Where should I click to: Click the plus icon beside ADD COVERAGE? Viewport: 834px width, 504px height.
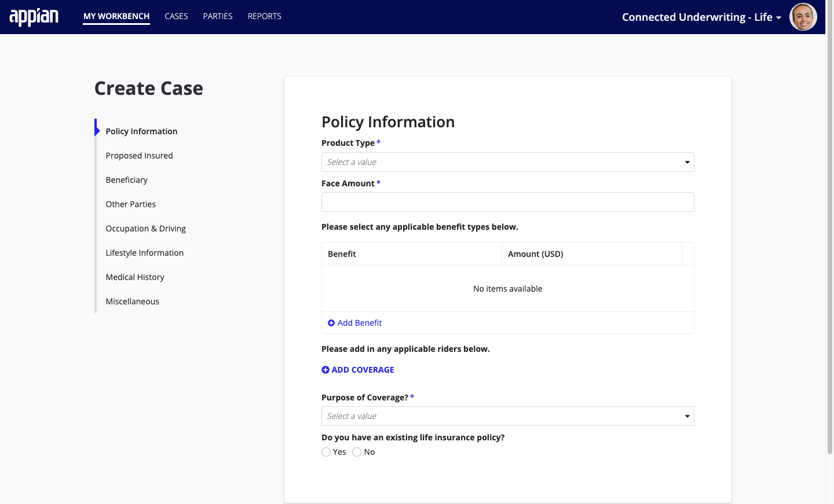pos(325,370)
